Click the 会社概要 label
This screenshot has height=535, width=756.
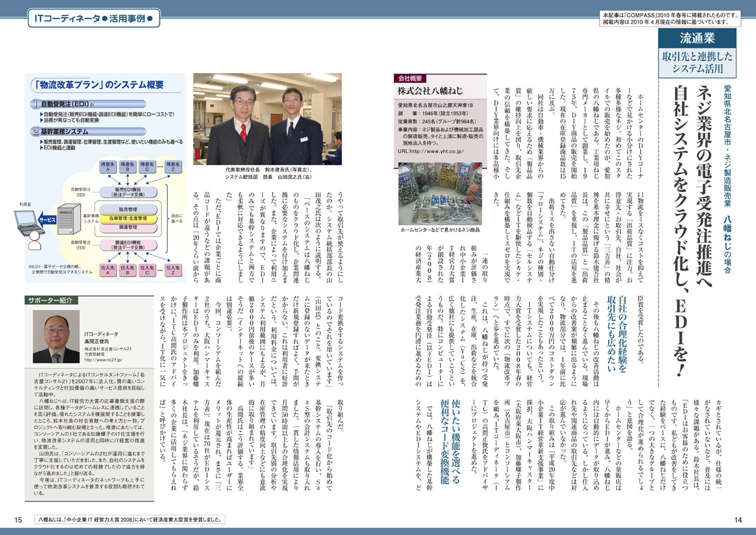coord(410,78)
